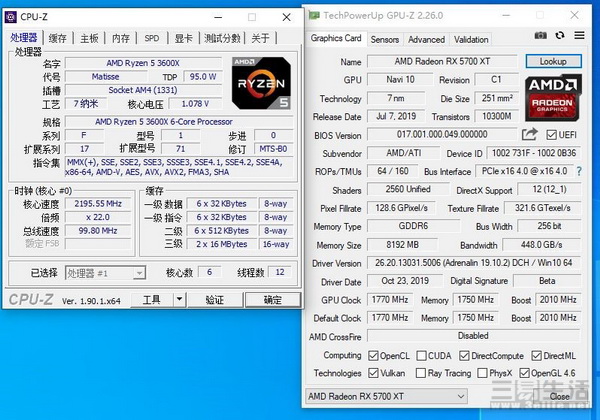Switch to the 缓存 tab in CPU-Z
Screen dimensions: 600x420
click(x=58, y=38)
